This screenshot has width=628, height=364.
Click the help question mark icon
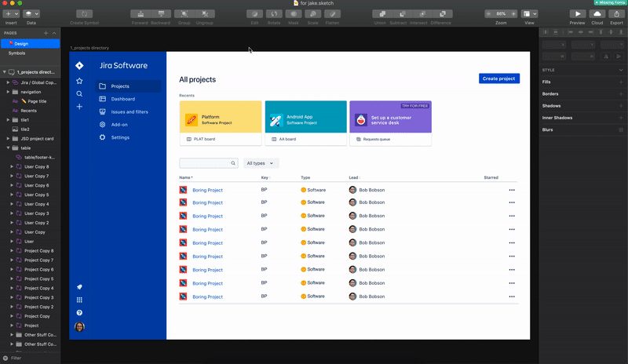pyautogui.click(x=79, y=312)
